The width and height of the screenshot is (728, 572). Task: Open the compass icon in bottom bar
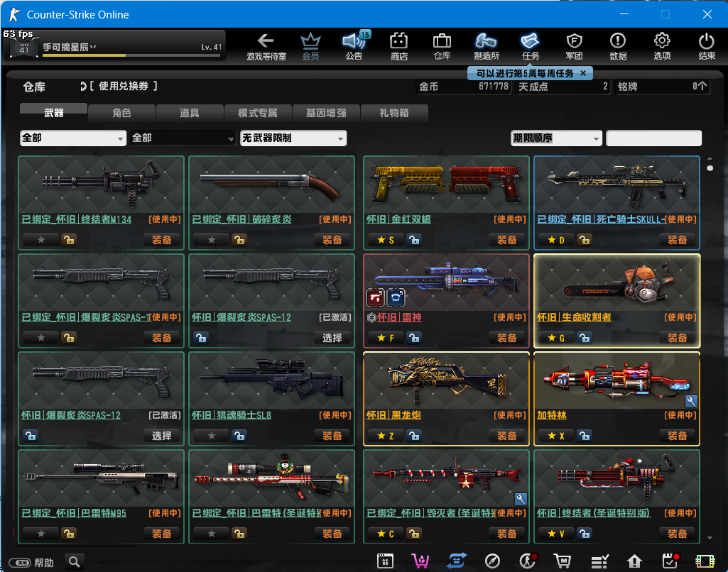[492, 561]
